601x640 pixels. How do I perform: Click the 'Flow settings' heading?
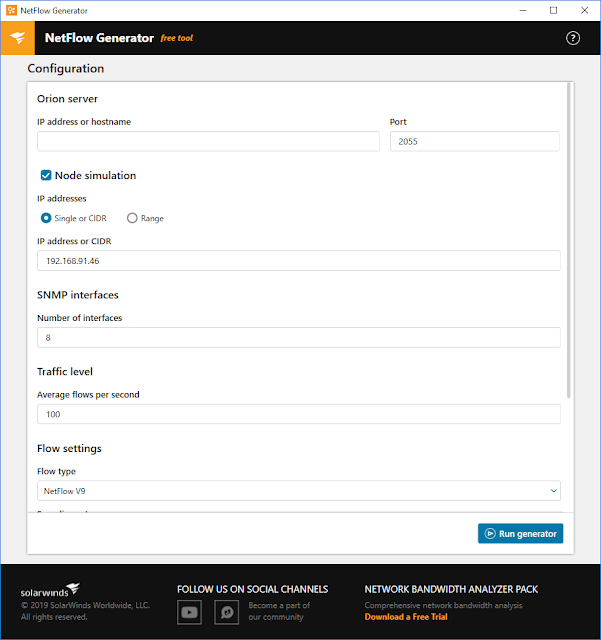point(69,448)
